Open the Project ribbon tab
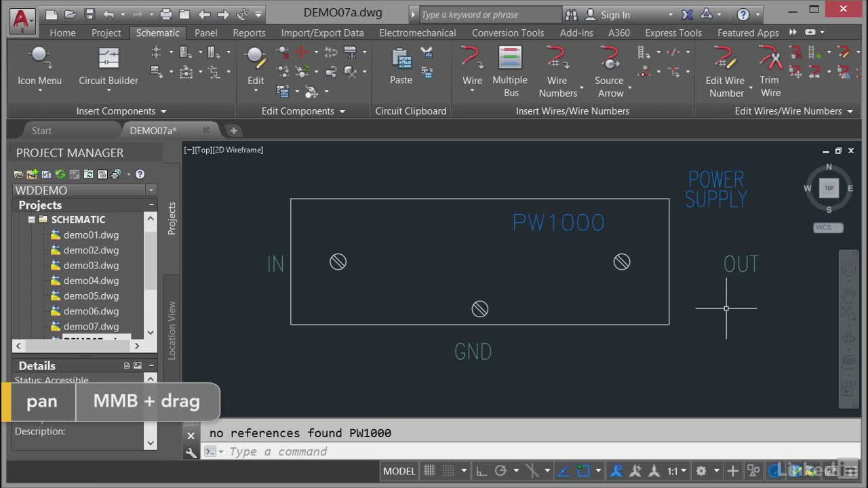868x488 pixels. (106, 33)
